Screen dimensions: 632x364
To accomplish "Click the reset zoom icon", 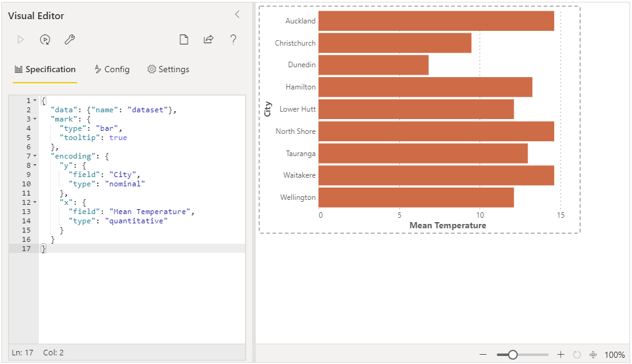I will click(577, 355).
